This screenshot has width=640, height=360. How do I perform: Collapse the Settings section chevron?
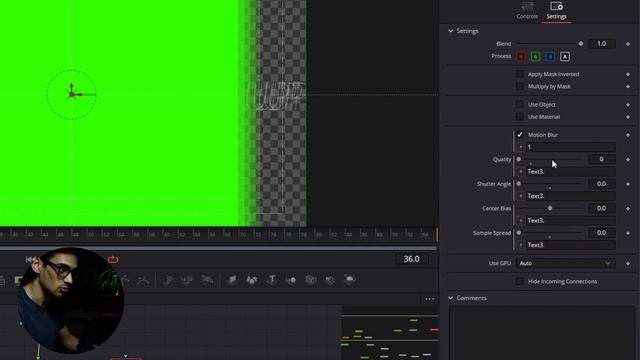tap(451, 31)
